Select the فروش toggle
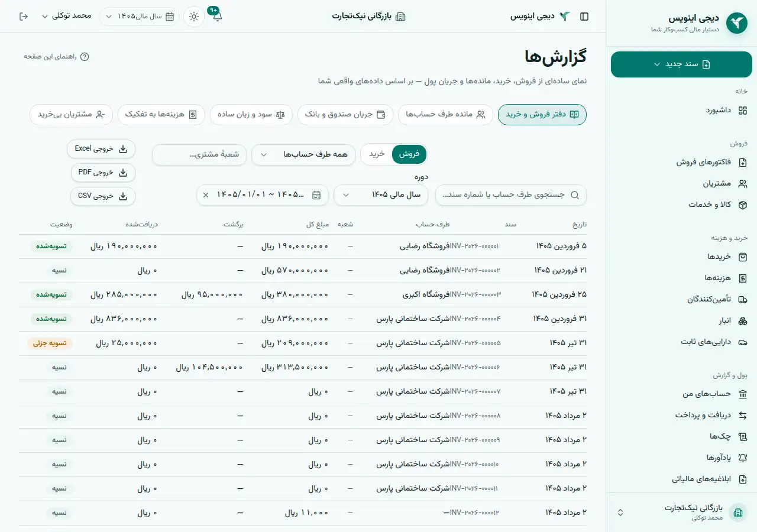The width and height of the screenshot is (757, 532). tap(409, 154)
